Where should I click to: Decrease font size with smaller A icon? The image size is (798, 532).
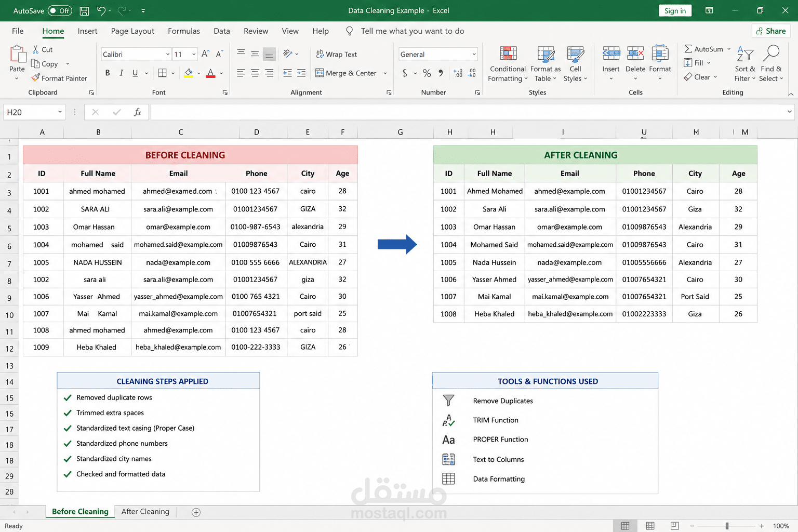pos(219,54)
